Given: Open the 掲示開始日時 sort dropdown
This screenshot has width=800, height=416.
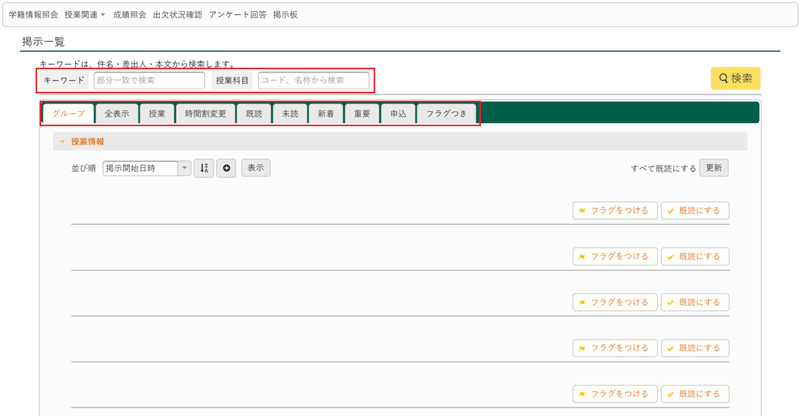Looking at the screenshot, I should pyautogui.click(x=147, y=168).
